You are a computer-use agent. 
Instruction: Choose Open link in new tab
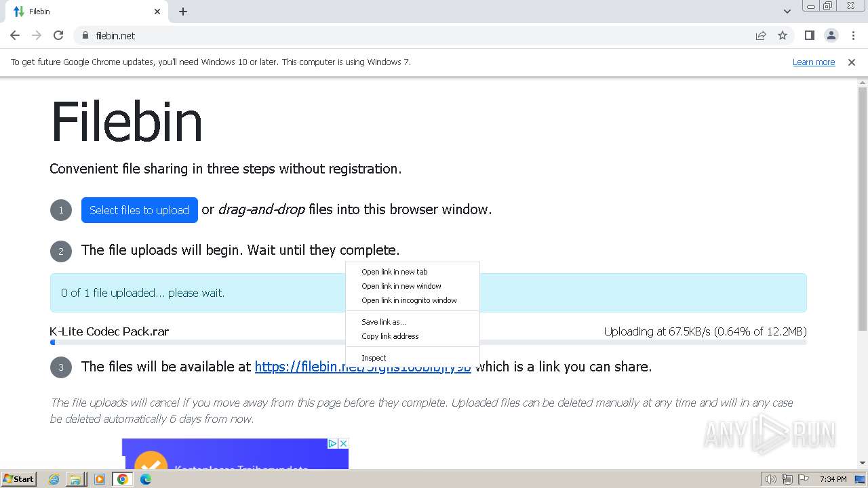click(412, 272)
